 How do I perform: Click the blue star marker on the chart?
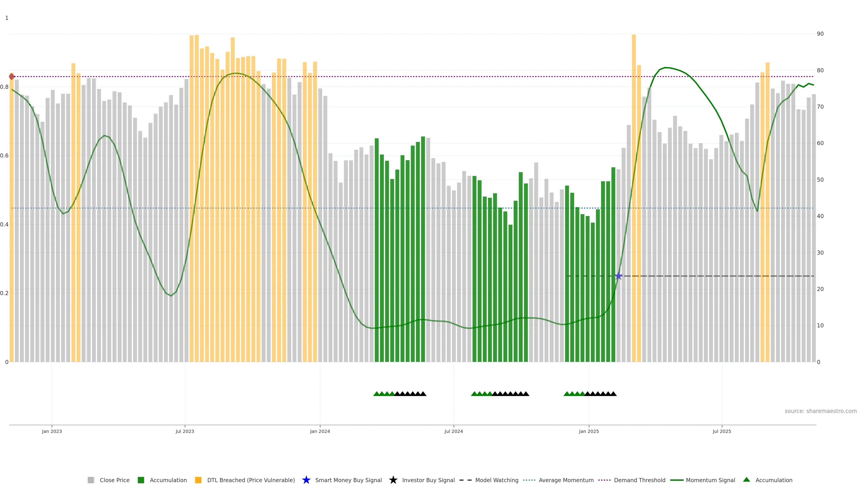[x=618, y=276]
